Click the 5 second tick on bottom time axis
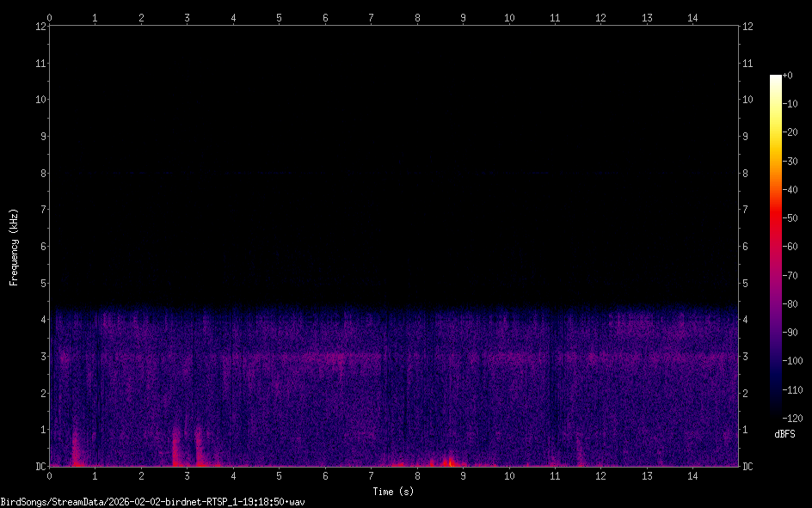The width and height of the screenshot is (812, 508). (279, 475)
